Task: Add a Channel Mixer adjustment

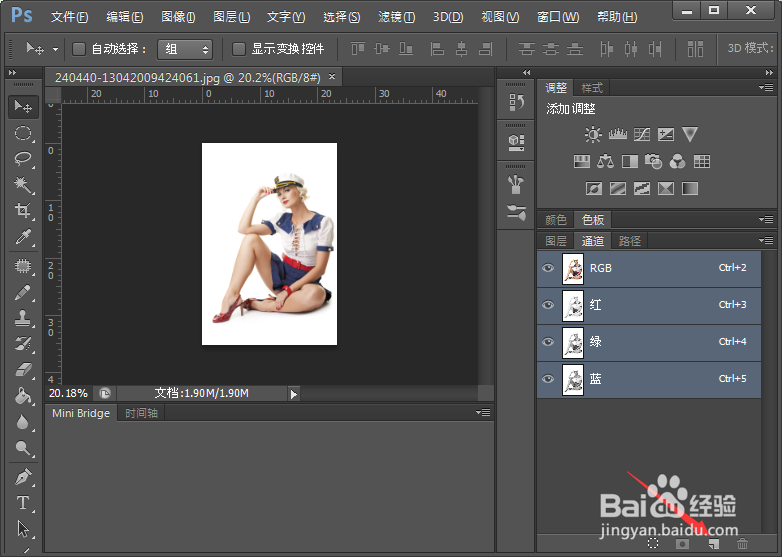Action: tap(677, 161)
